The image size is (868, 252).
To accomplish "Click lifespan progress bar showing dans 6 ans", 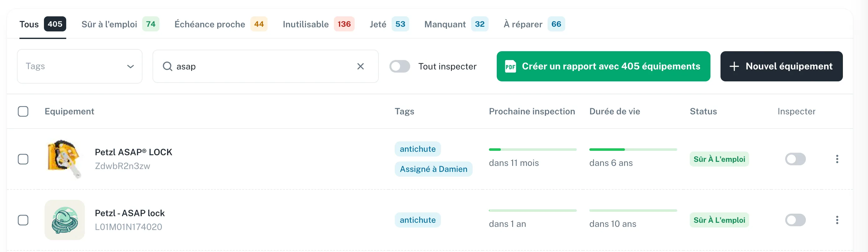I will click(x=633, y=150).
